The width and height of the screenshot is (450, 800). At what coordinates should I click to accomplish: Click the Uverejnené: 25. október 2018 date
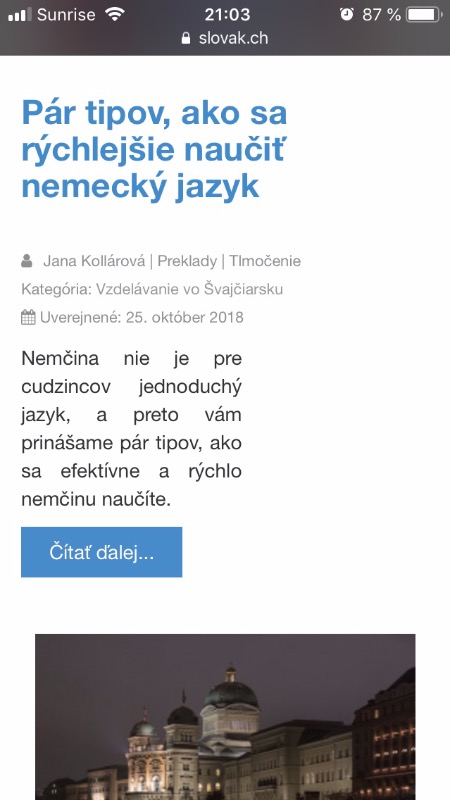click(141, 317)
